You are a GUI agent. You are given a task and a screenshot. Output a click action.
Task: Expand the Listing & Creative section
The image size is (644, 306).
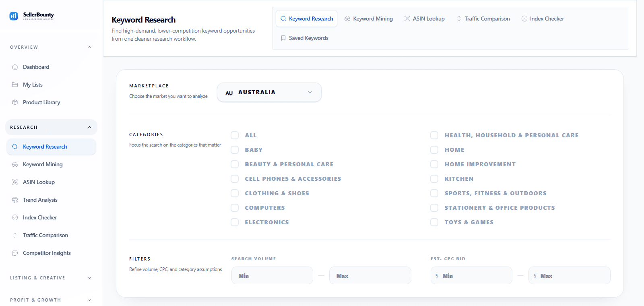(51, 278)
